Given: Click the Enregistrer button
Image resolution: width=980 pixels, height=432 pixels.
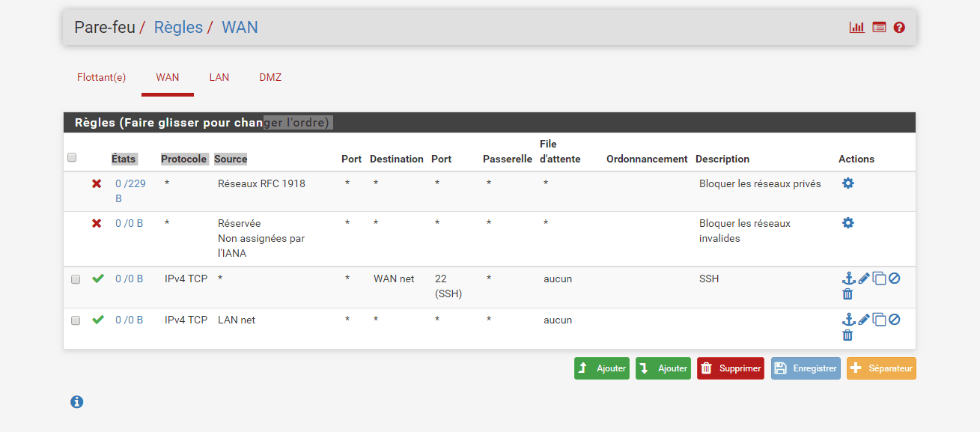Looking at the screenshot, I should 806,368.
